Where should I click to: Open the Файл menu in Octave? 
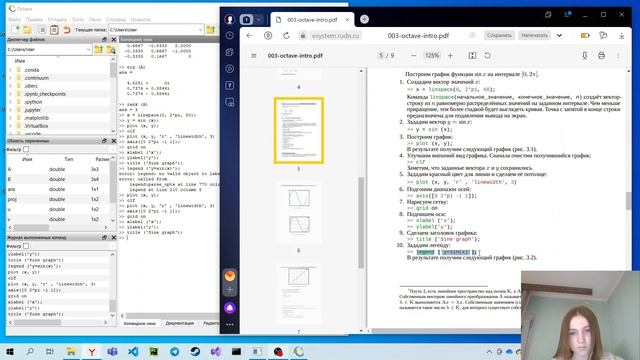tap(14, 20)
